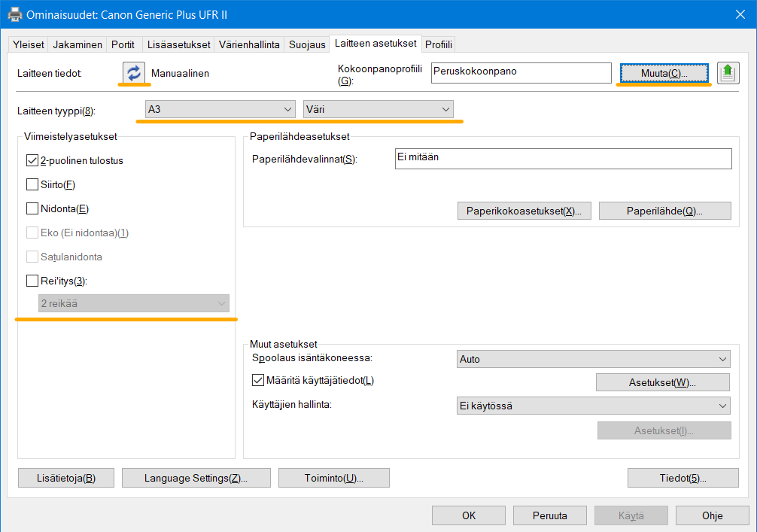Enable the Nidonta checkbox

coord(32,208)
